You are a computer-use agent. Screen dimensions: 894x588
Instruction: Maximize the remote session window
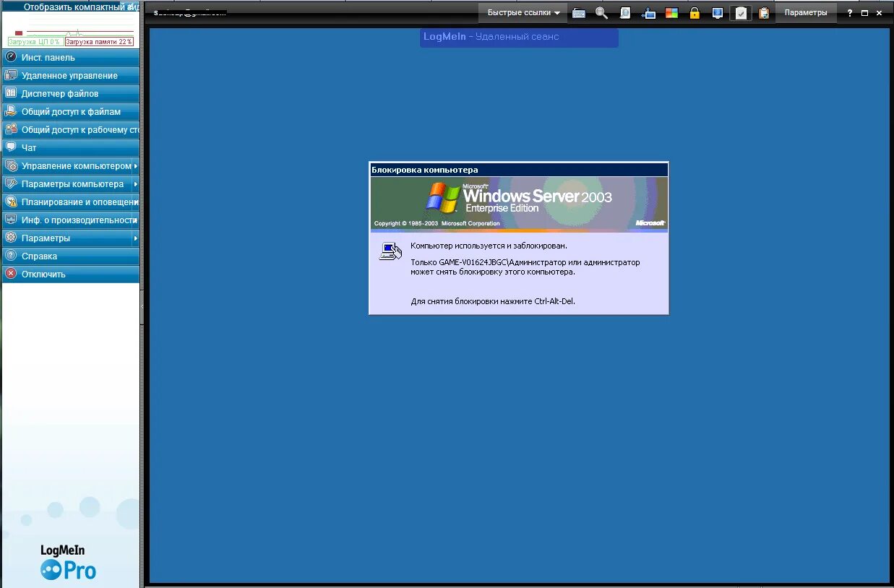pos(864,13)
